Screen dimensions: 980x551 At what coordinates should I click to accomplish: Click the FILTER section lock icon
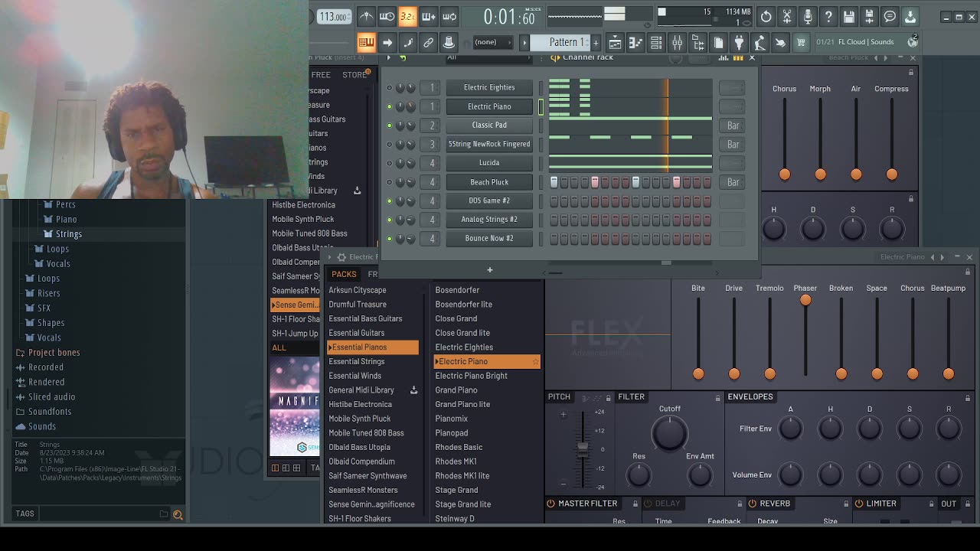point(717,397)
